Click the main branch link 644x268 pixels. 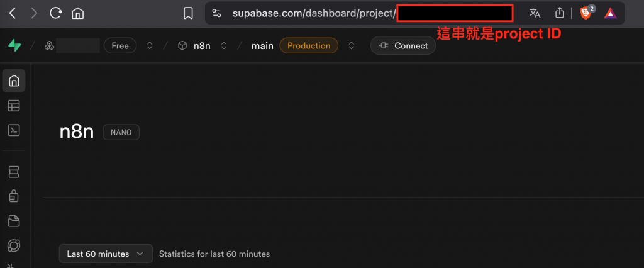[x=262, y=46]
